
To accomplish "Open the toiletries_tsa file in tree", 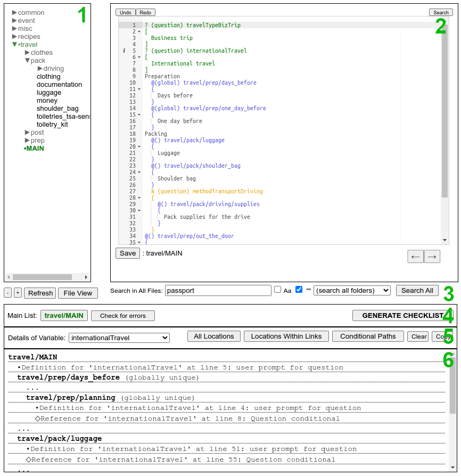I will [63, 117].
